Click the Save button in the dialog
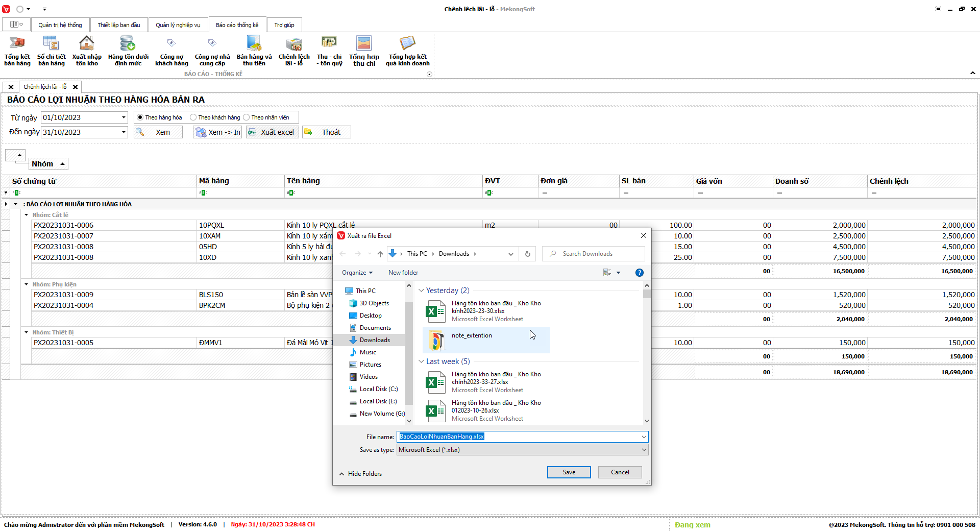 (x=569, y=472)
